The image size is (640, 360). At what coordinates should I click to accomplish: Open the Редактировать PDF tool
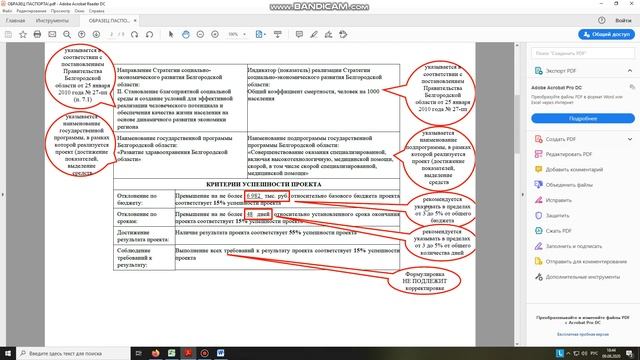click(568, 154)
